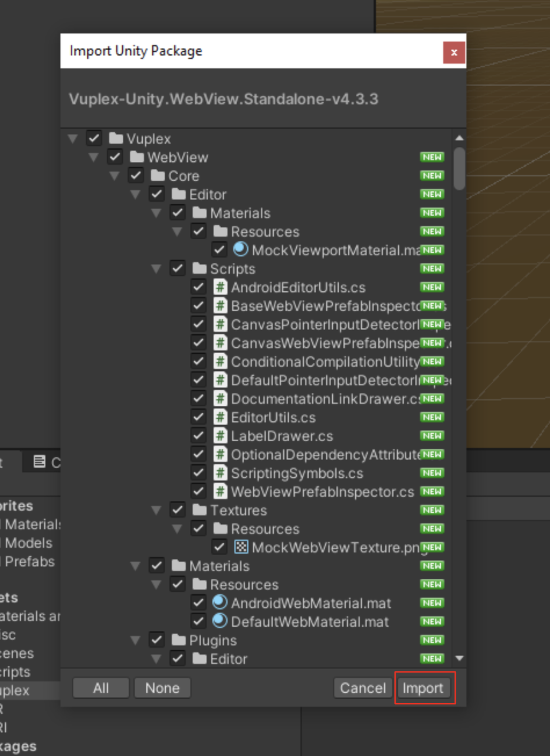The width and height of the screenshot is (550, 756).
Task: Toggle the ScriptingSymbols.cs checkbox
Action: coord(198,473)
